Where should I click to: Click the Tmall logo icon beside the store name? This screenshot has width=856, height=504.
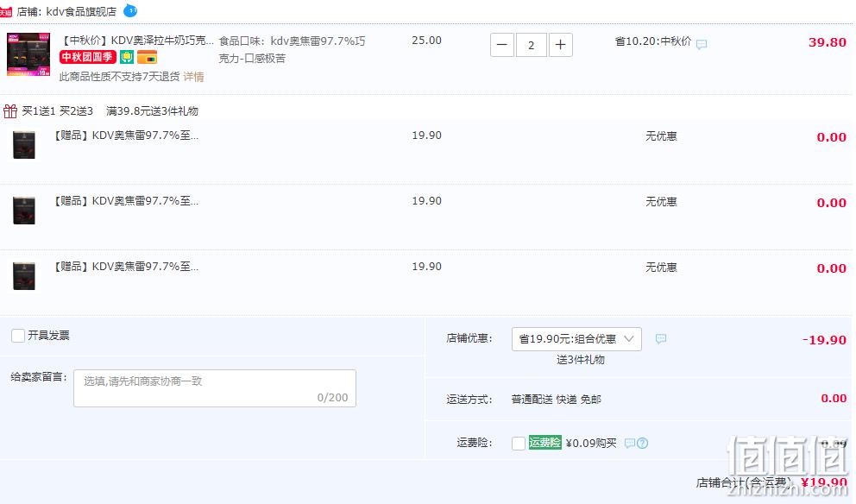(x=6, y=12)
